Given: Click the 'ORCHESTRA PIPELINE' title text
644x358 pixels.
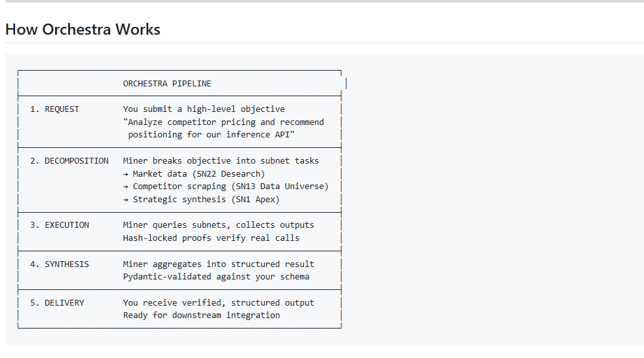Looking at the screenshot, I should (x=167, y=84).
